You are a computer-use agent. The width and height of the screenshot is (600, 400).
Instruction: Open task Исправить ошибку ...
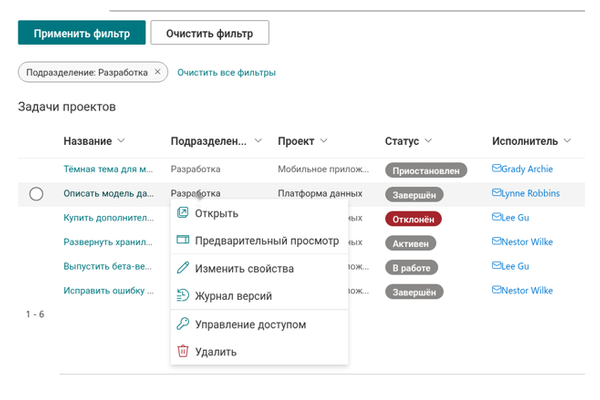109,291
